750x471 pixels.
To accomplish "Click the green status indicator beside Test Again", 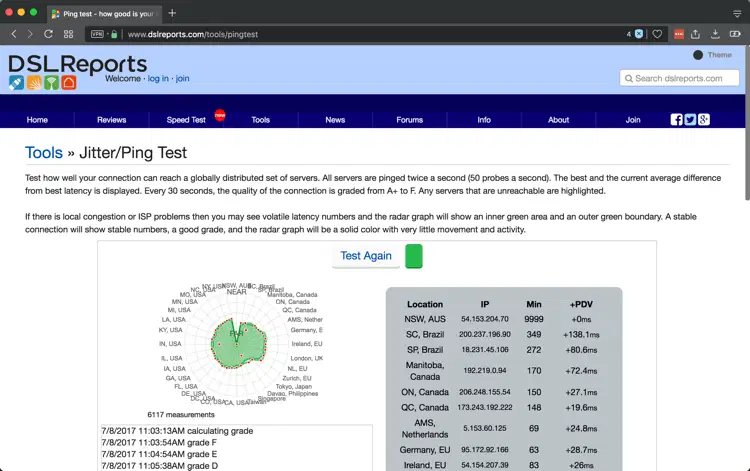I will pyautogui.click(x=414, y=256).
